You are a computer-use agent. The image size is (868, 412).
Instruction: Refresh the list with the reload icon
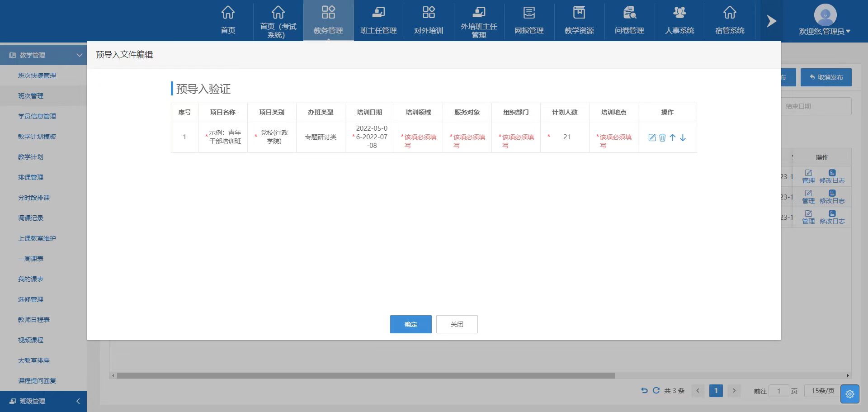[x=656, y=390]
